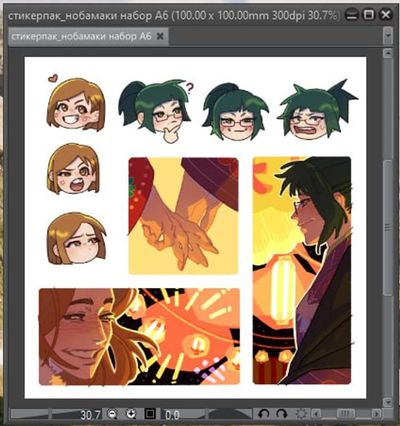This screenshot has height=426, width=400.
Task: Close the стикерпак_нобамаки набор A6 tab
Action: [x=160, y=36]
